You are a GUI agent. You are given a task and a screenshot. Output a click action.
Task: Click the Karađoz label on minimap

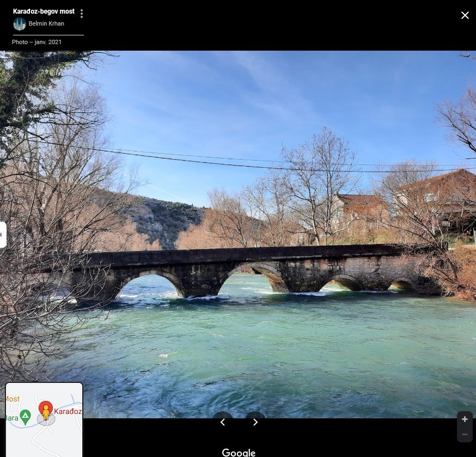click(x=68, y=411)
